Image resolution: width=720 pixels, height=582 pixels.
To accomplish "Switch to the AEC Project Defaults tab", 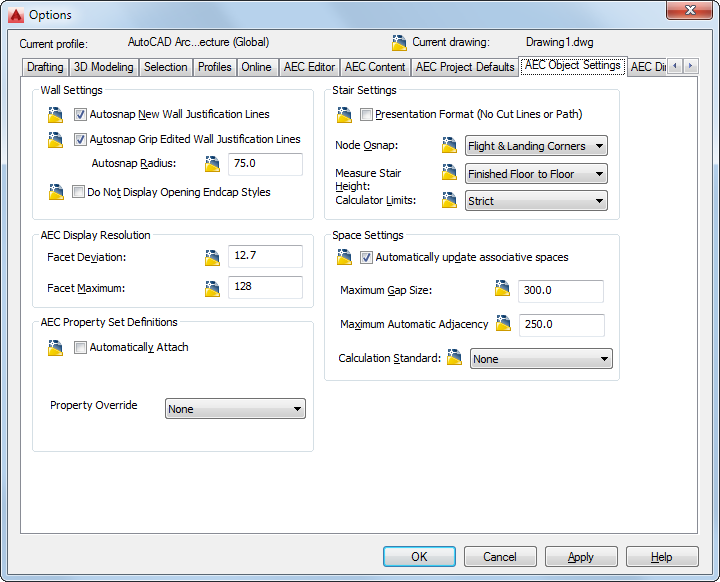I will pyautogui.click(x=465, y=67).
